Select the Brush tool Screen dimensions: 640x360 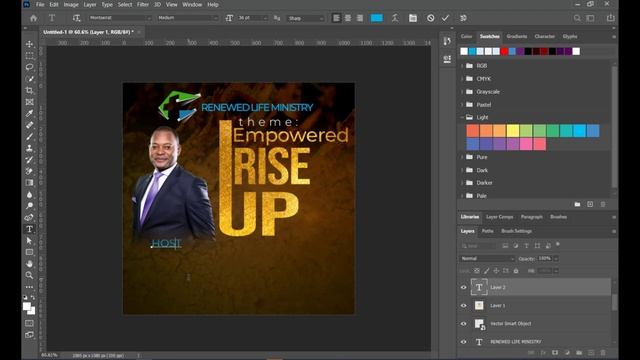pyautogui.click(x=29, y=136)
